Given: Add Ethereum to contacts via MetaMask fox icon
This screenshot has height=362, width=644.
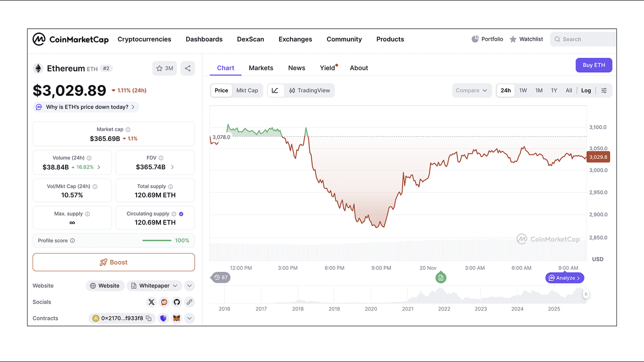Looking at the screenshot, I should (177, 318).
